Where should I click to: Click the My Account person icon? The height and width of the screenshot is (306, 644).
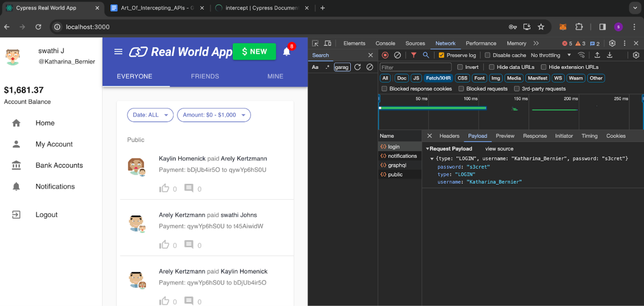(x=16, y=144)
